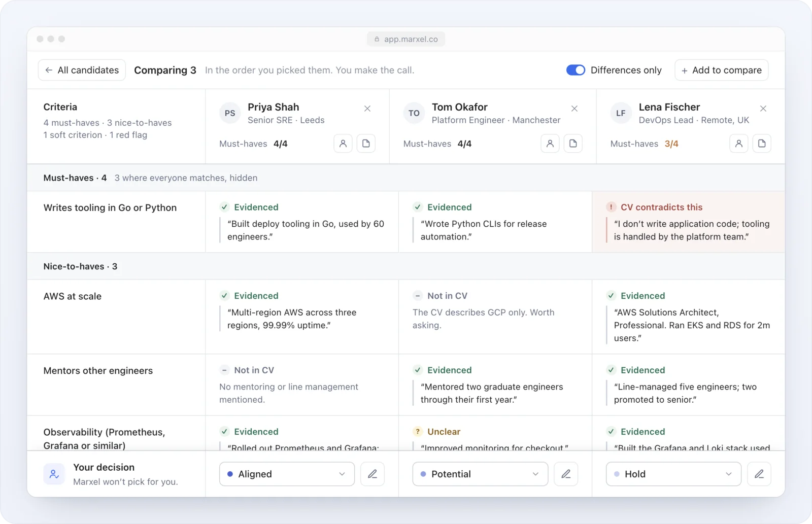Click the app.marxel.co address bar
Screen dimensions: 812x524
click(x=406, y=39)
